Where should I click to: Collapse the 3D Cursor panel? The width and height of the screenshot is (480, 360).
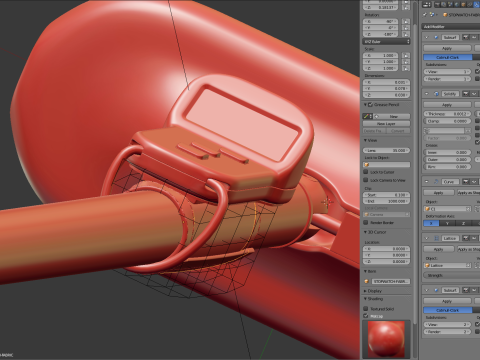point(365,232)
